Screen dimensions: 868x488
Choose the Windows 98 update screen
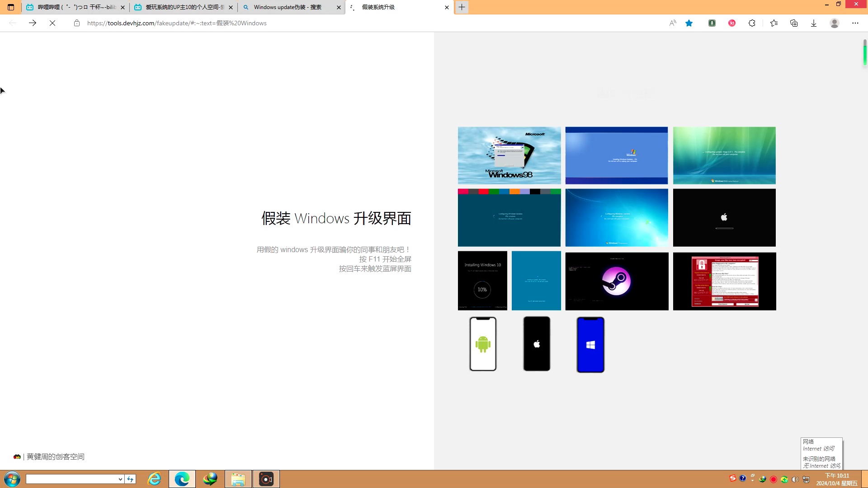tap(509, 155)
